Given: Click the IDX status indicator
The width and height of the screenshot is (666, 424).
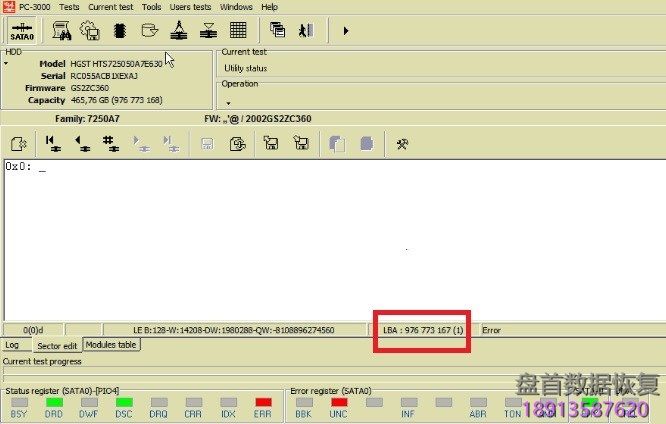Looking at the screenshot, I should point(229,402).
